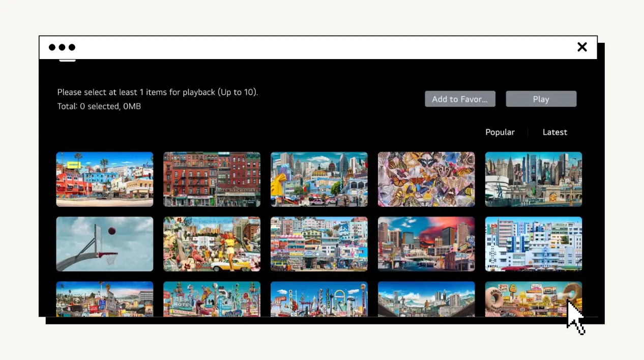Select the red brick apartment buildings thumbnail
The image size is (644, 360).
[212, 179]
